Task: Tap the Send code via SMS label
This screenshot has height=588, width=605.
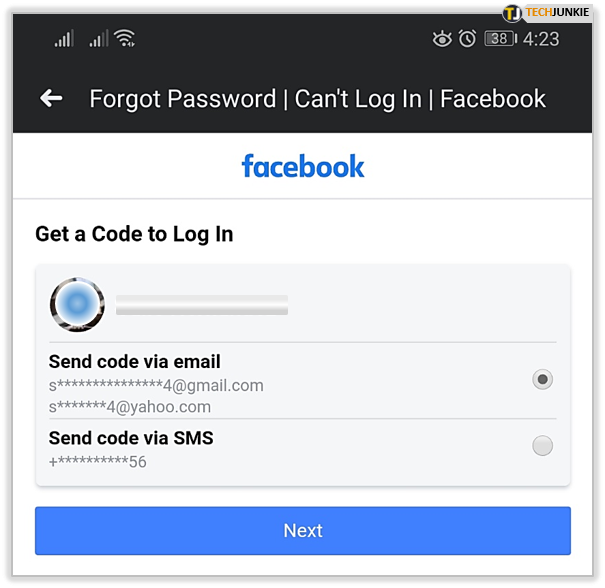Action: point(131,438)
